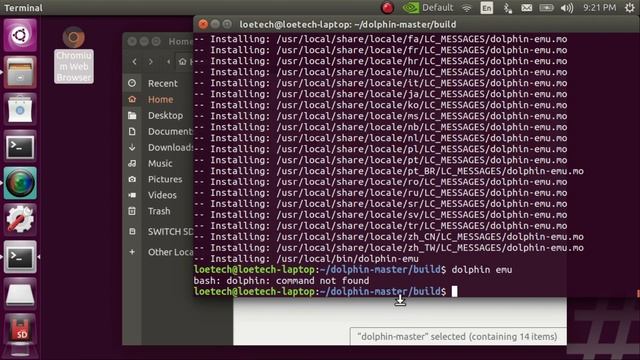This screenshot has width=640, height=360.
Task: Click the "dolphin-master" selected status text
Action: coord(457,336)
